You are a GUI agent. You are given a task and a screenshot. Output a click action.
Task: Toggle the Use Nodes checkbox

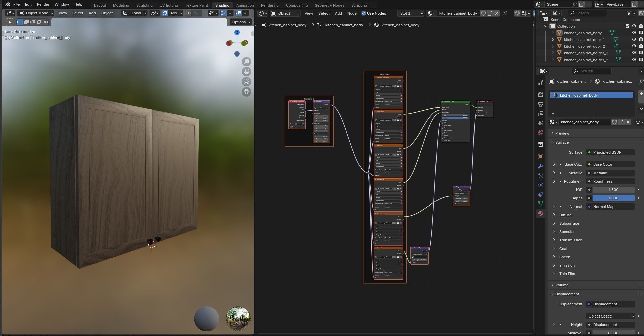(363, 13)
